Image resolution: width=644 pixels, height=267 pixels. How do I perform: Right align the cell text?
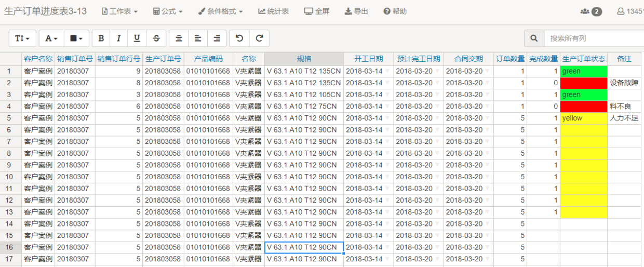coord(217,38)
